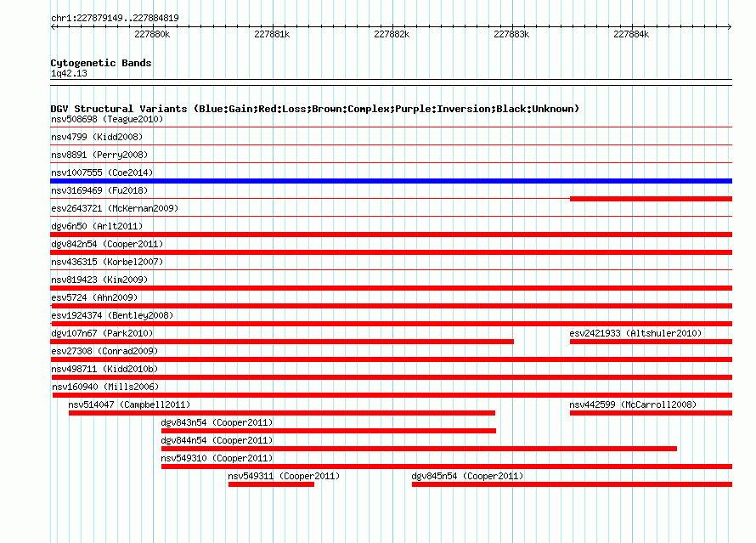
Task: Click the red bar under nsv549311
Action: (x=271, y=484)
